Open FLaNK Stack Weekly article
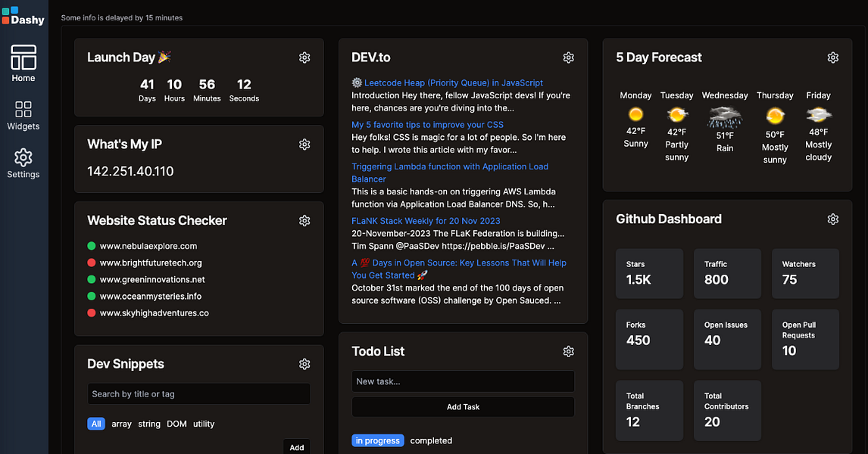Screen dimensions: 868x454 coord(426,221)
